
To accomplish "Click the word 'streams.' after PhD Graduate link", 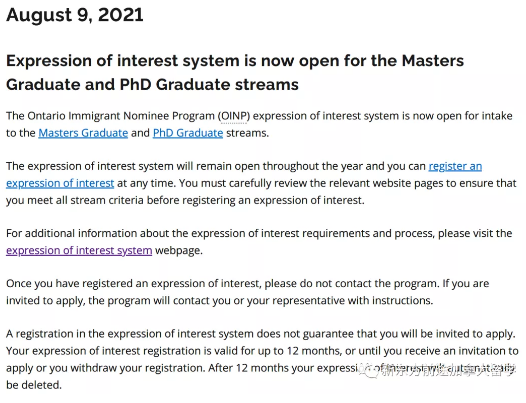I will coord(248,133).
